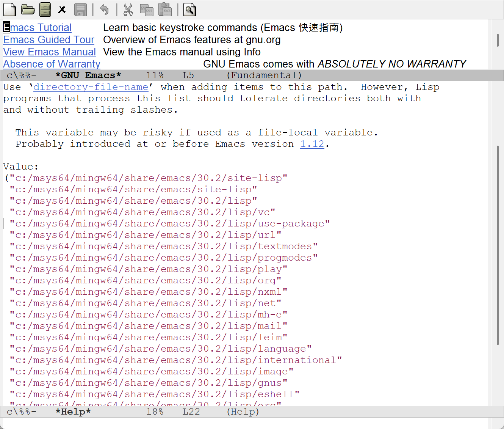The width and height of the screenshot is (504, 429).
Task: Click the Cut scissors icon
Action: pos(128,9)
